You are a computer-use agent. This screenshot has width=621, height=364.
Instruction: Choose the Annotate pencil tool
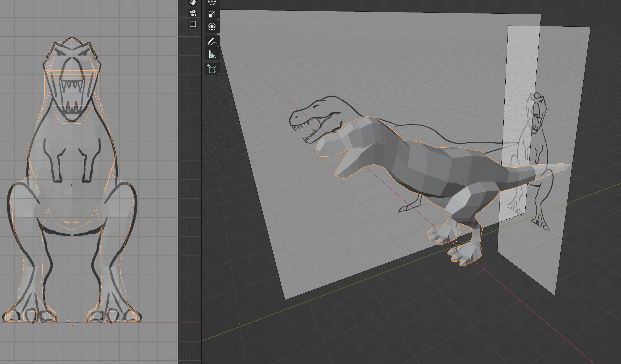pyautogui.click(x=212, y=42)
